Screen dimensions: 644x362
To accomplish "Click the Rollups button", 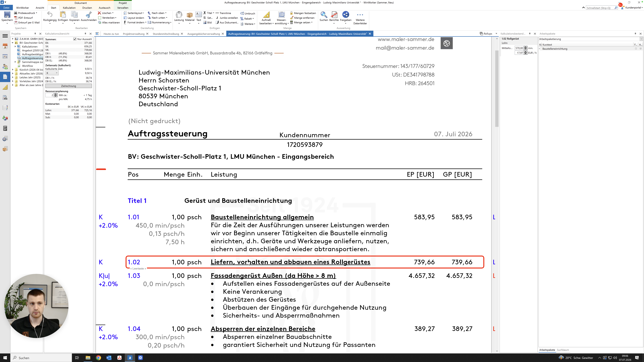I will (486, 34).
